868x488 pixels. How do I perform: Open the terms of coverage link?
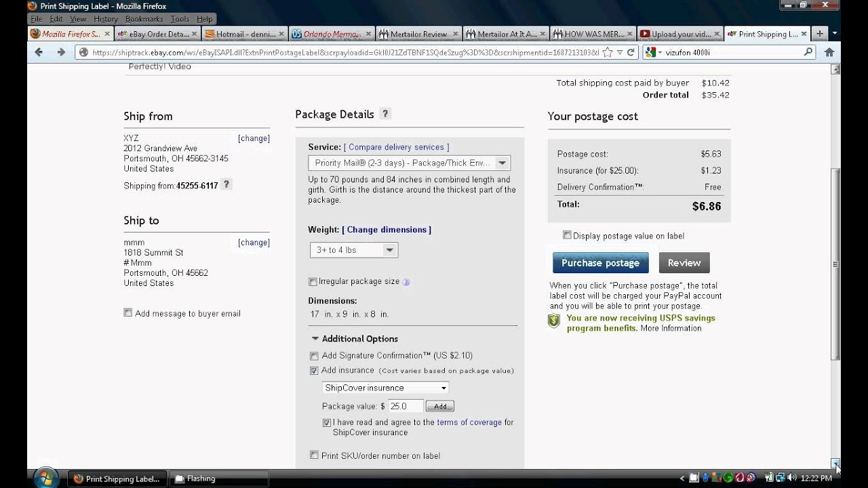tap(469, 422)
